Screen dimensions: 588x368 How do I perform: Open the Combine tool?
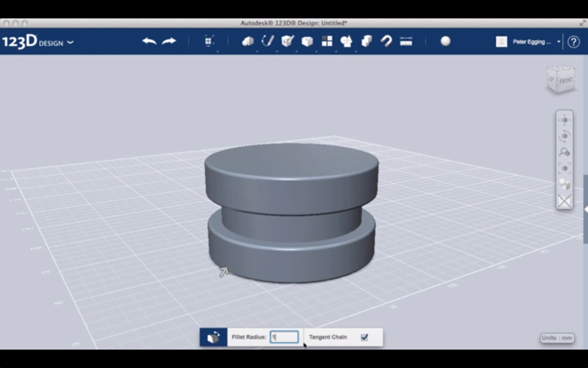(367, 41)
